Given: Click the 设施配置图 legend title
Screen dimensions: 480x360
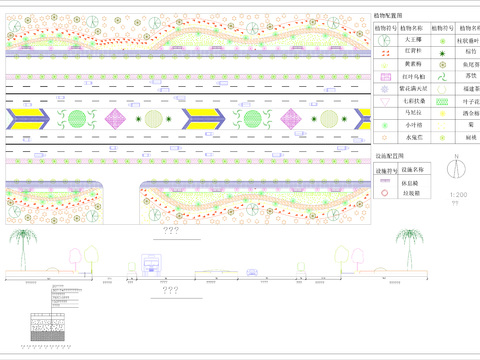Looking at the screenshot, I should coord(390,156).
